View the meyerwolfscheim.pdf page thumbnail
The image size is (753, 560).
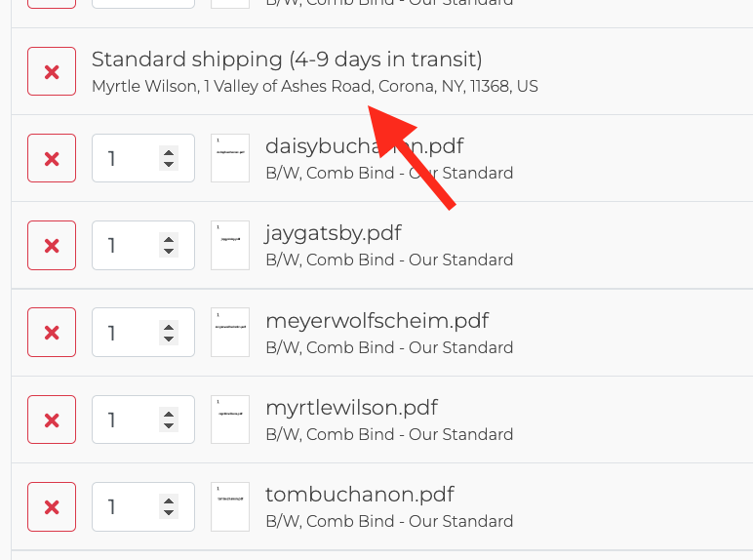(230, 333)
